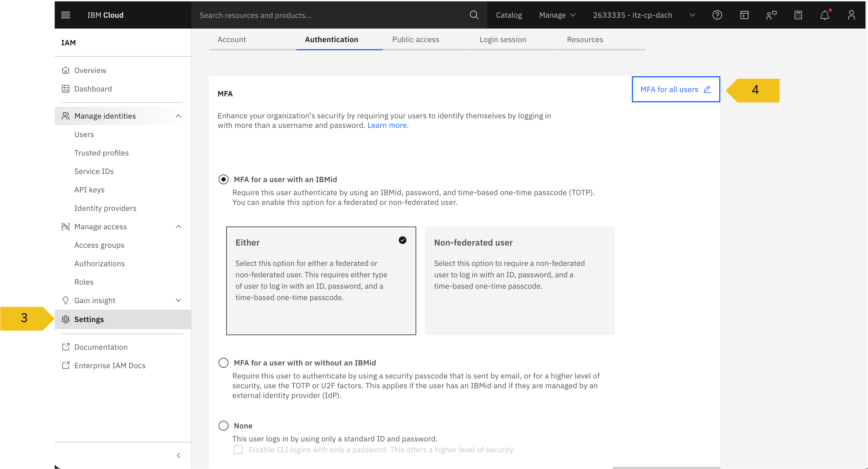
Task: Click the search magnifier icon
Action: tap(474, 15)
